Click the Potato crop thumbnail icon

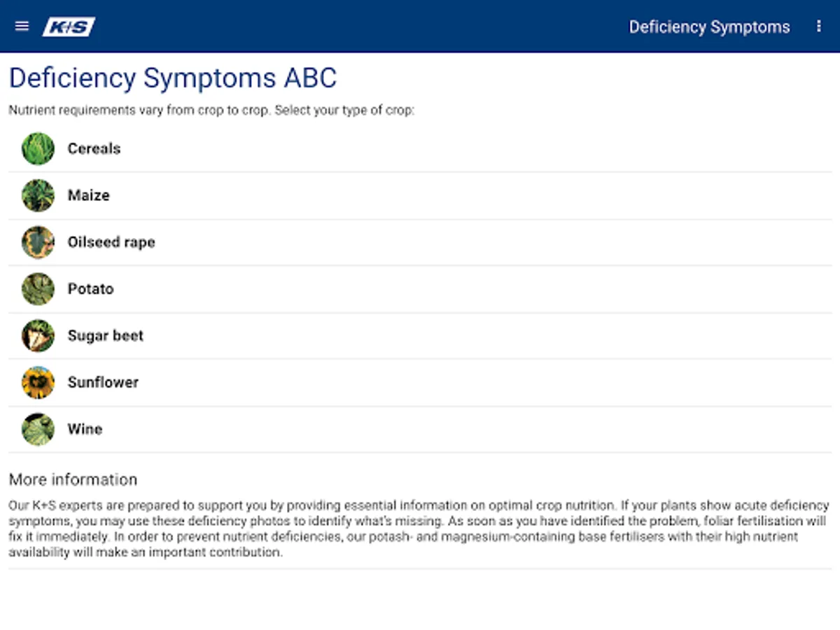pos(38,289)
